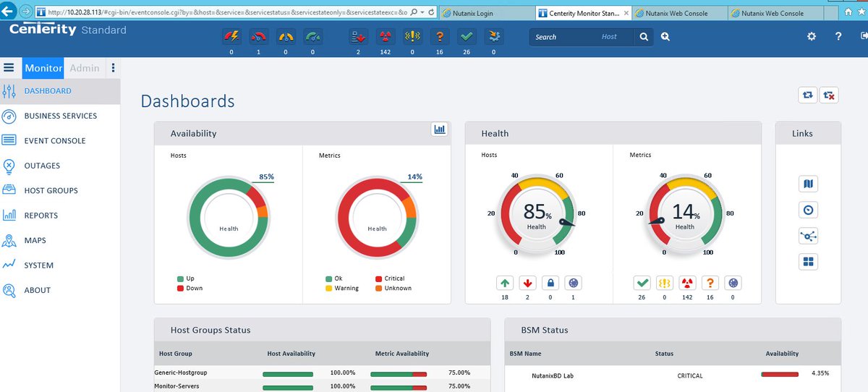Click the Hosts availability donut chart
Image resolution: width=868 pixels, height=392 pixels.
point(229,217)
